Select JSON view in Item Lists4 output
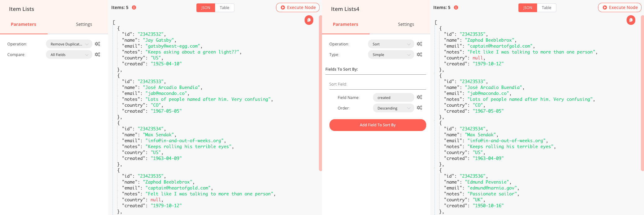The image size is (644, 215). [x=527, y=8]
